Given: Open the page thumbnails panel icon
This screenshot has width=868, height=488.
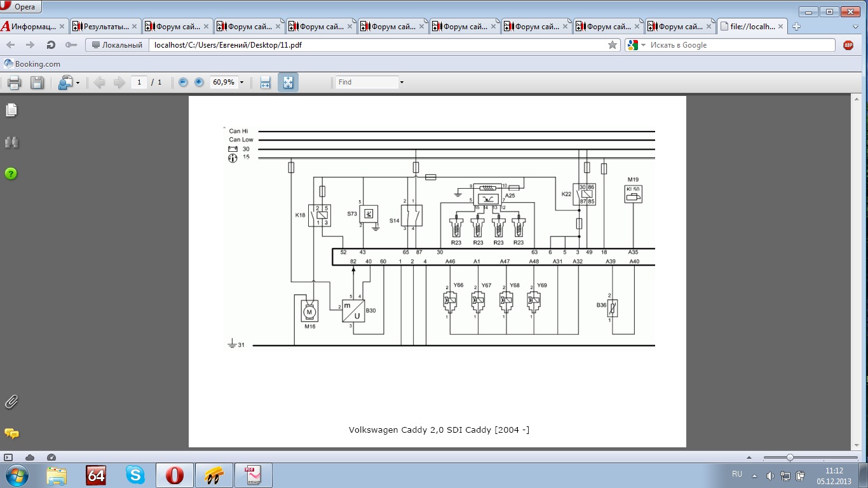Looking at the screenshot, I should pyautogui.click(x=11, y=111).
